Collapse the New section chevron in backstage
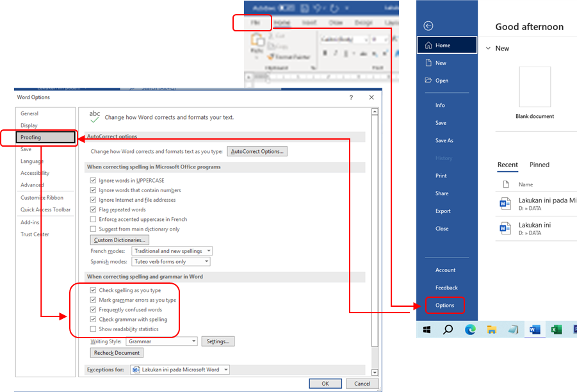The height and width of the screenshot is (392, 577). coord(488,48)
